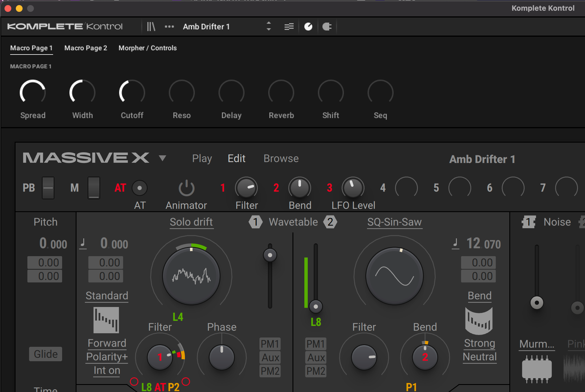Click the Animator power icon

click(186, 188)
